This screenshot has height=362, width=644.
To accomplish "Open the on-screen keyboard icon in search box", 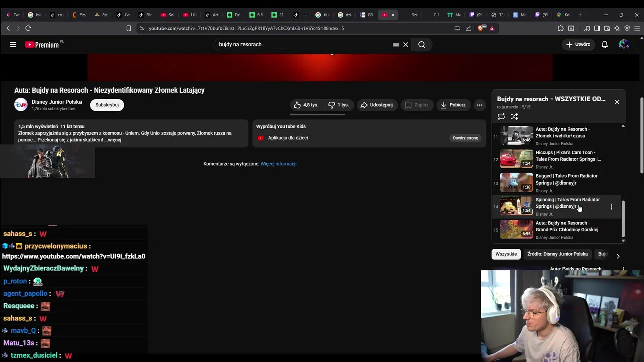I will point(396,44).
